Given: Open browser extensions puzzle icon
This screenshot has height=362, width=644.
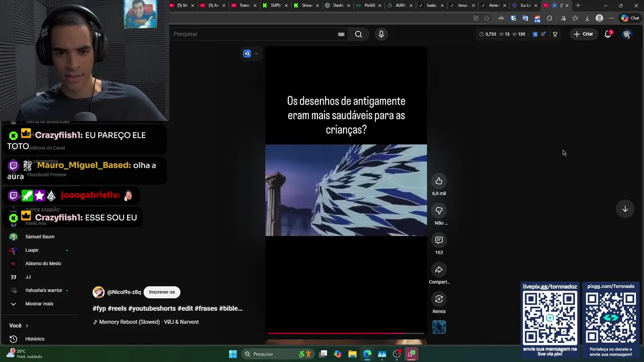Looking at the screenshot, I should point(549,18).
